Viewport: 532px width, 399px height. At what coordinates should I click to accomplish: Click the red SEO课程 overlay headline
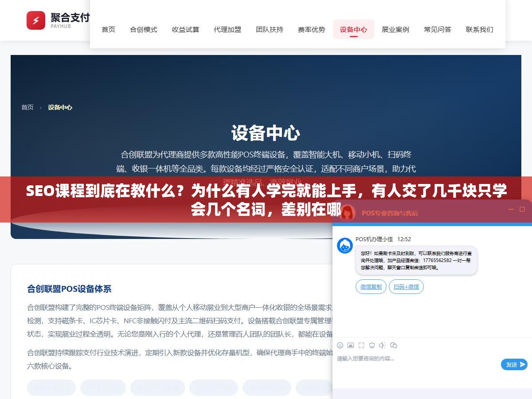pos(266,200)
